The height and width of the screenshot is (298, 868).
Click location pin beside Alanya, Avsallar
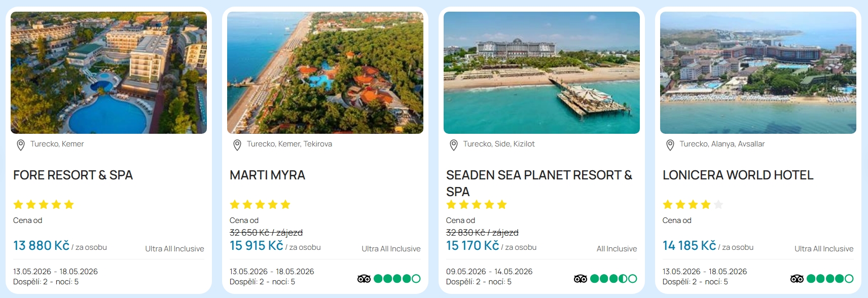670,145
